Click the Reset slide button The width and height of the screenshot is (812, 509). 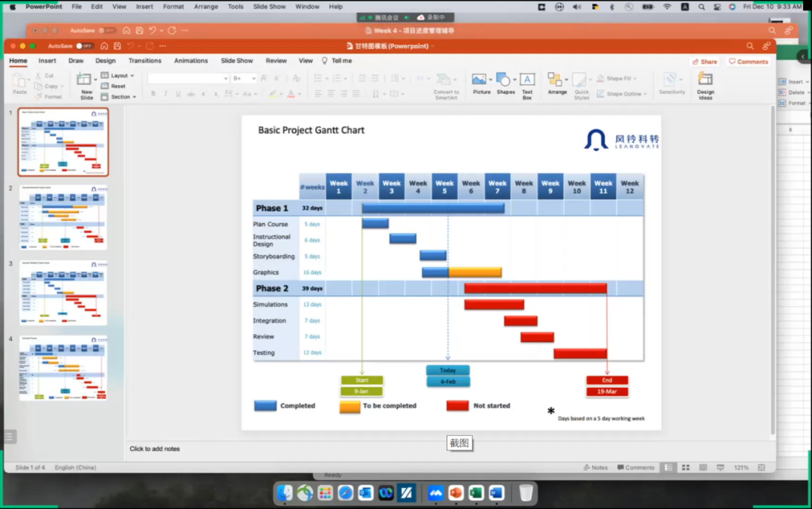click(114, 86)
